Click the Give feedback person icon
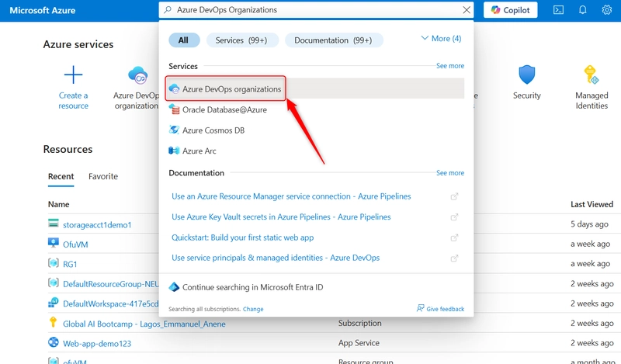Image resolution: width=621 pixels, height=364 pixels. [420, 308]
